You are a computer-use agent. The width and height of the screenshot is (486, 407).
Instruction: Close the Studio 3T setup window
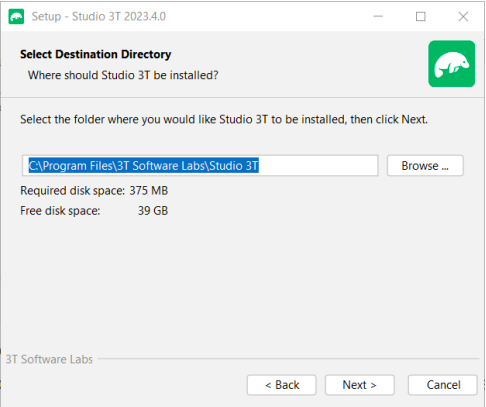463,16
